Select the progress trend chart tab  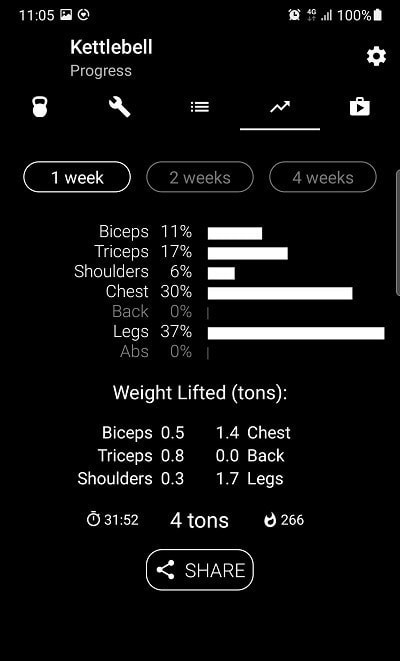280,107
